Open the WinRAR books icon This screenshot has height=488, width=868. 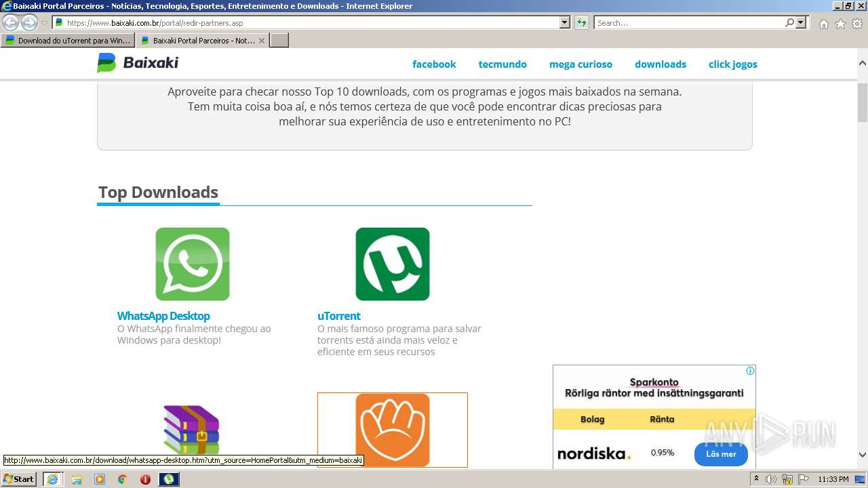coord(191,430)
